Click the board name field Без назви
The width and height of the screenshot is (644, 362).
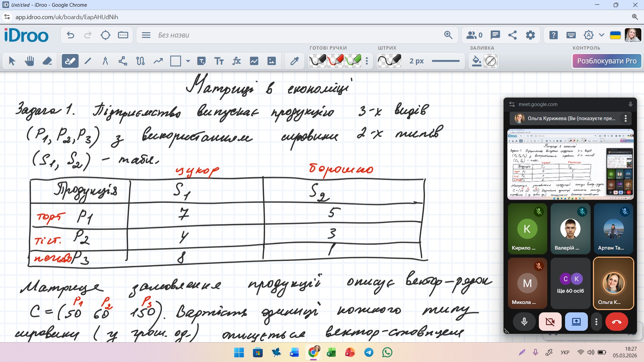click(174, 35)
